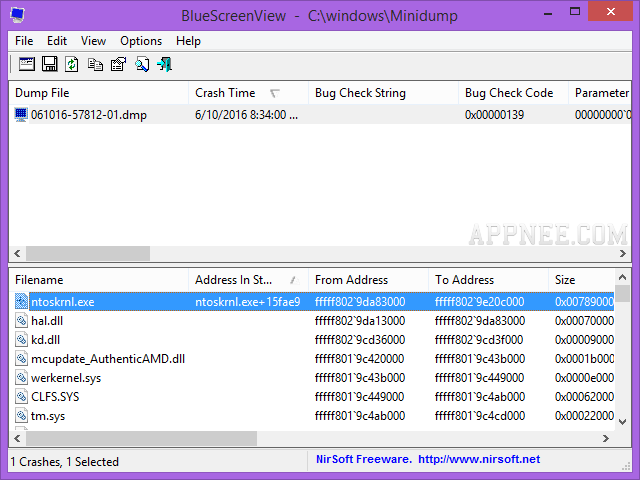Select the tm.sys filename
640x480 pixels.
pyautogui.click(x=48, y=416)
